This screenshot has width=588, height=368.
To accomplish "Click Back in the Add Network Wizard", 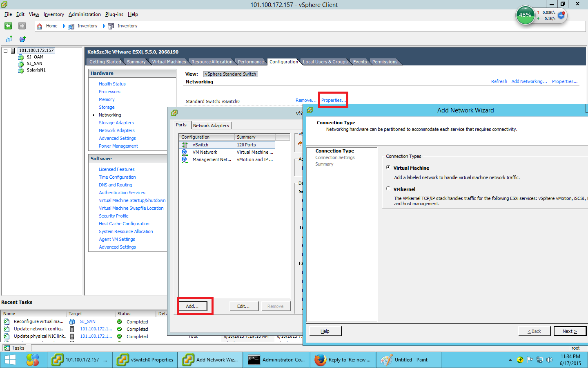I will pyautogui.click(x=534, y=331).
